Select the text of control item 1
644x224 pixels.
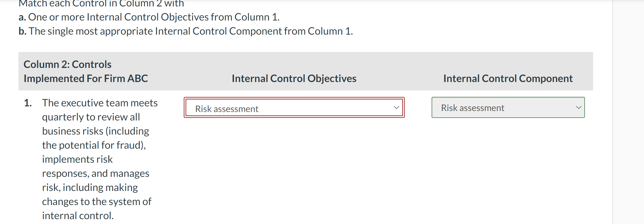pos(97,159)
